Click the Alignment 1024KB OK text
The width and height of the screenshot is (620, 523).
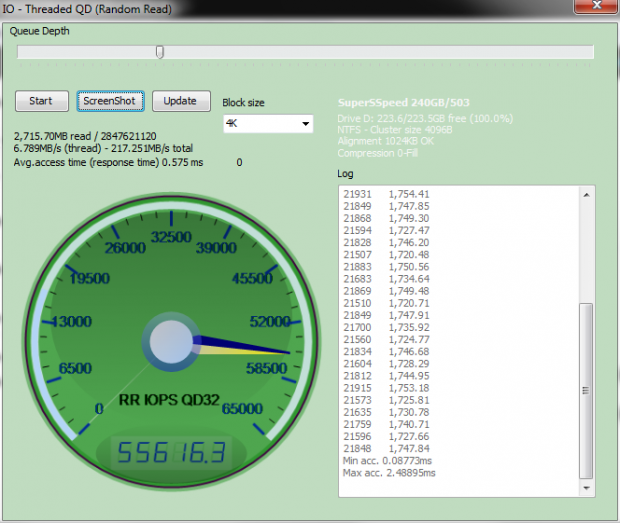(x=386, y=141)
